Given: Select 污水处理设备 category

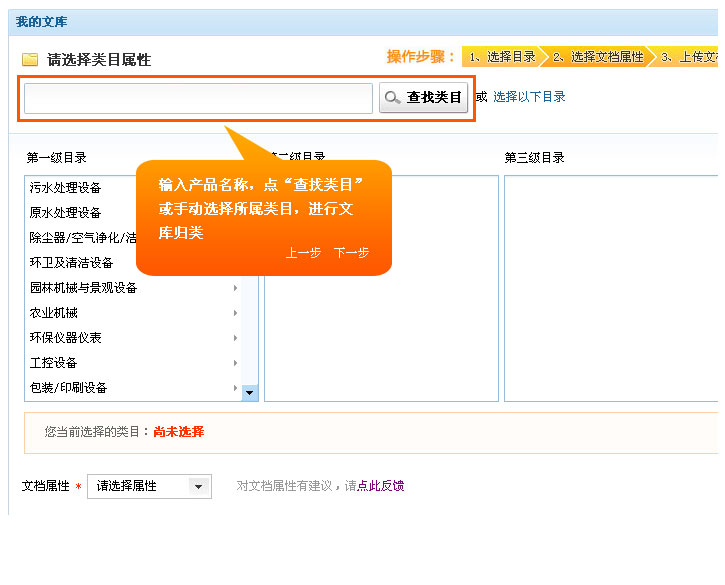Looking at the screenshot, I should [66, 188].
